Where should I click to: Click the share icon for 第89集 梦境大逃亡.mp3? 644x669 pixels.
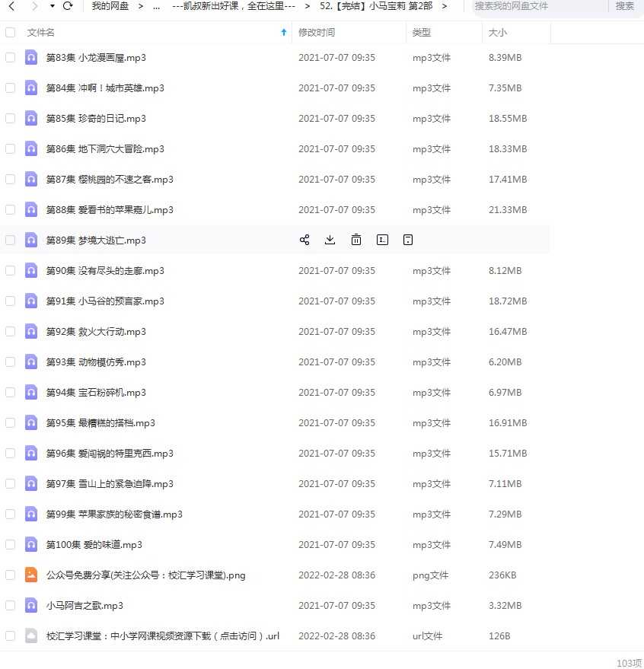click(x=304, y=239)
